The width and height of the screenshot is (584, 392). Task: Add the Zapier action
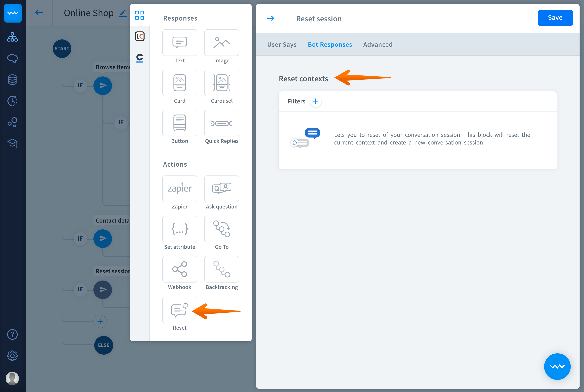click(x=180, y=189)
